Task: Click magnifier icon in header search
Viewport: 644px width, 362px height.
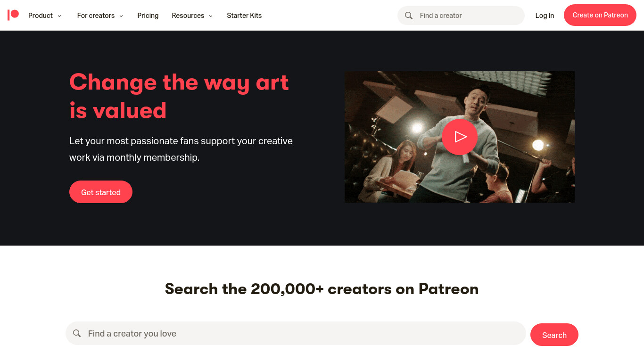Action: 409,16
